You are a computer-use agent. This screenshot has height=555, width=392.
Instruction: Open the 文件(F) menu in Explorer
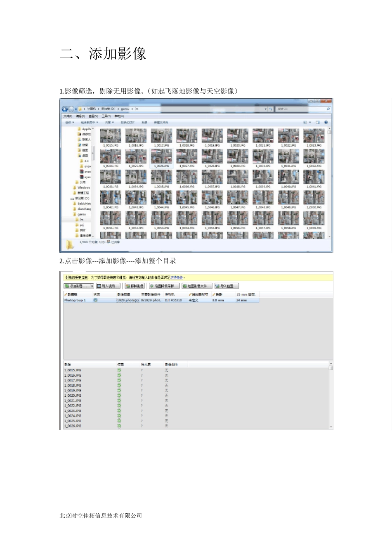coord(68,116)
